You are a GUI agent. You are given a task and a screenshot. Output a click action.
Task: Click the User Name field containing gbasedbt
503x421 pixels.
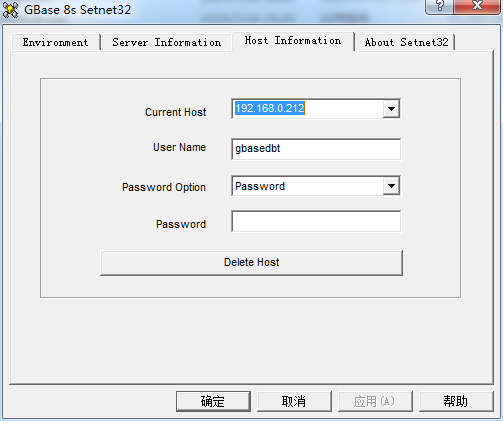[x=316, y=149]
